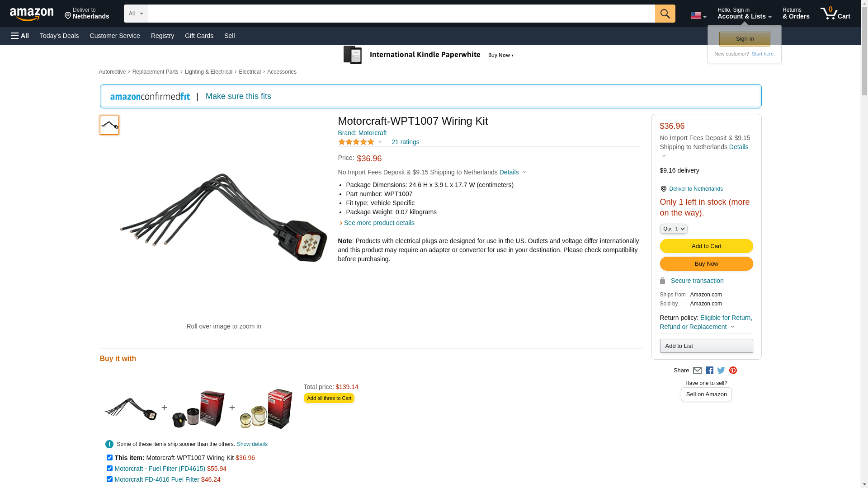Open Today's Deals in the navigation bar
Image resolution: width=868 pixels, height=488 pixels.
(59, 36)
